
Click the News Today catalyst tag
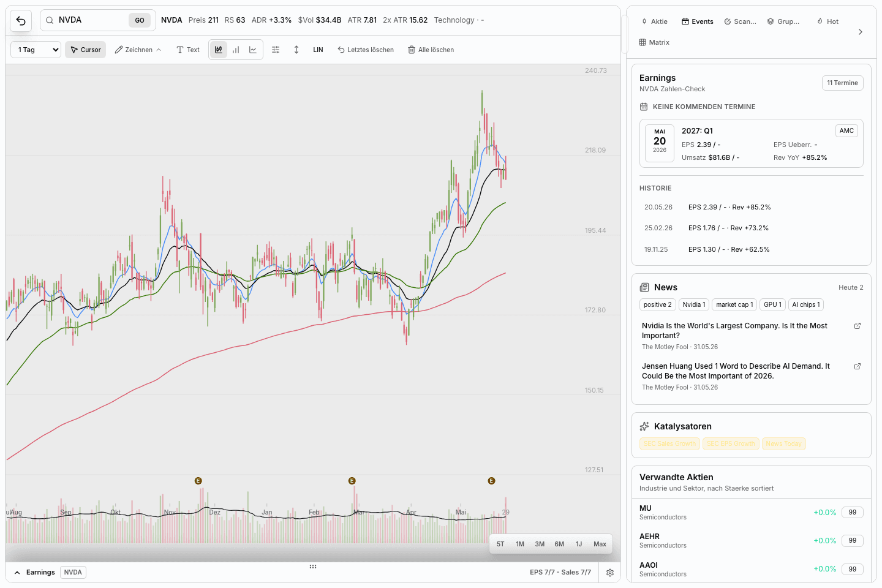point(783,443)
